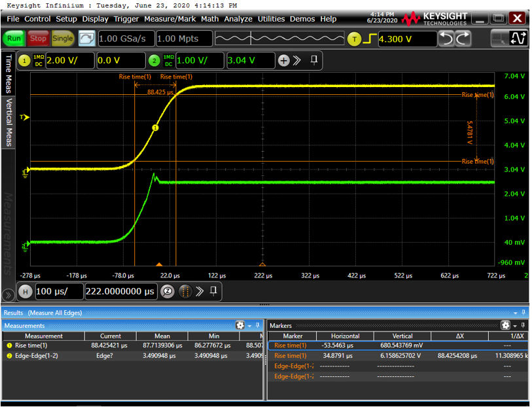
Task: Select the Horizontal timebase H icon
Action: pos(26,291)
